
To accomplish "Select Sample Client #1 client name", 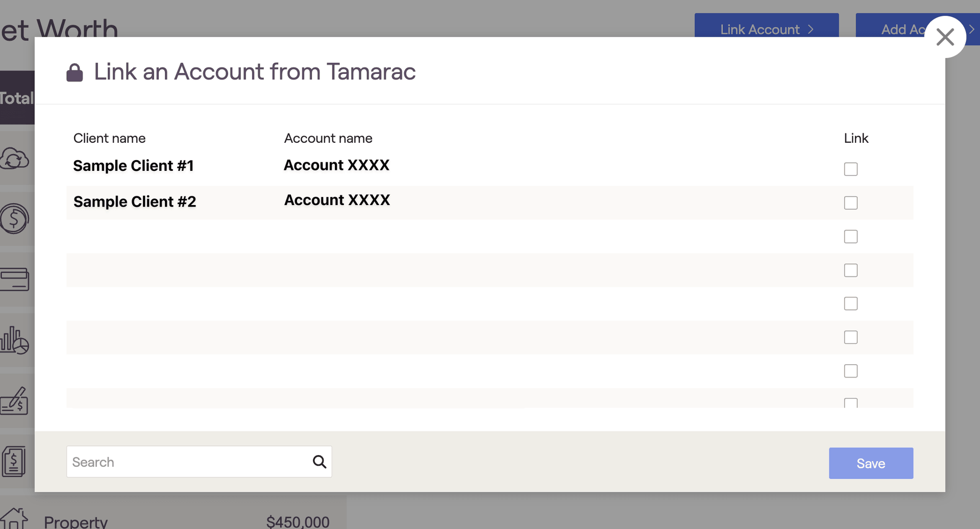I will (133, 166).
